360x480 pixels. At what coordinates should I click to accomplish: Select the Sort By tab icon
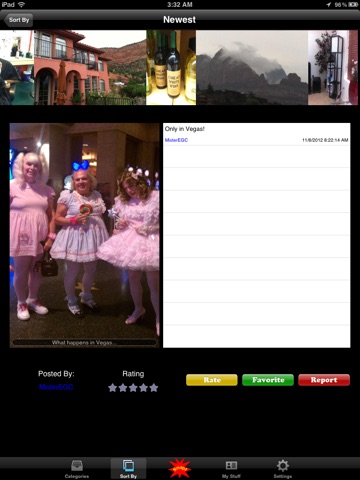[x=128, y=465]
